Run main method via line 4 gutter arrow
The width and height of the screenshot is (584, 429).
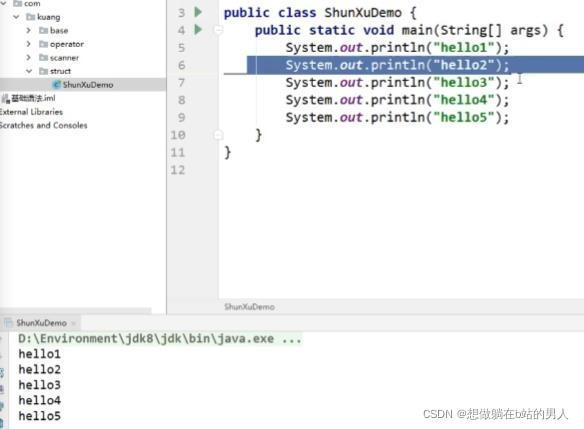tap(199, 29)
